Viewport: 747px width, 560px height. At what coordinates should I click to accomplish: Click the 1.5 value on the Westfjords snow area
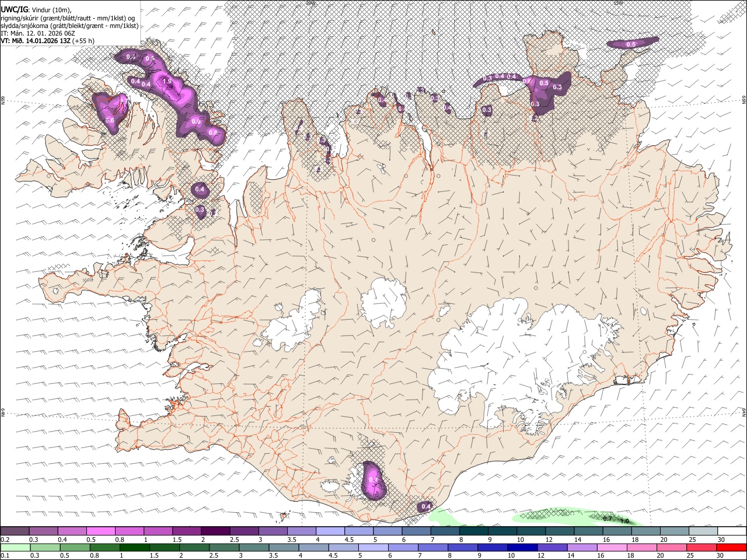[167, 82]
